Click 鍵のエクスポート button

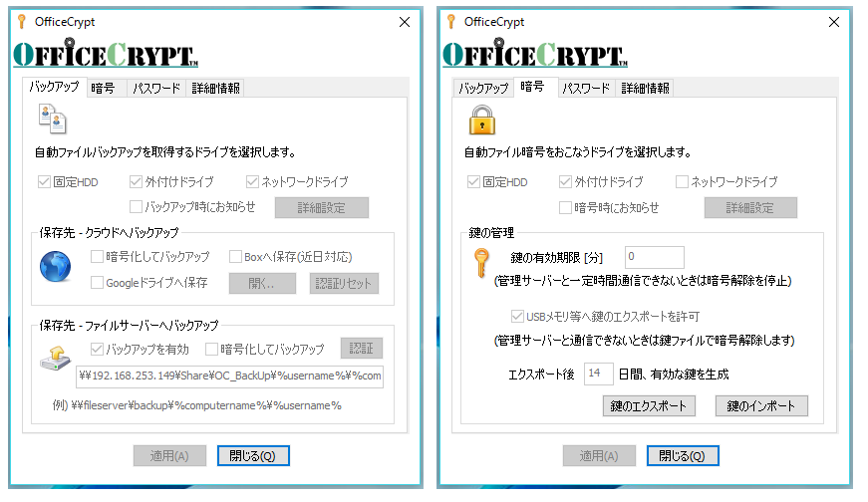(649, 405)
